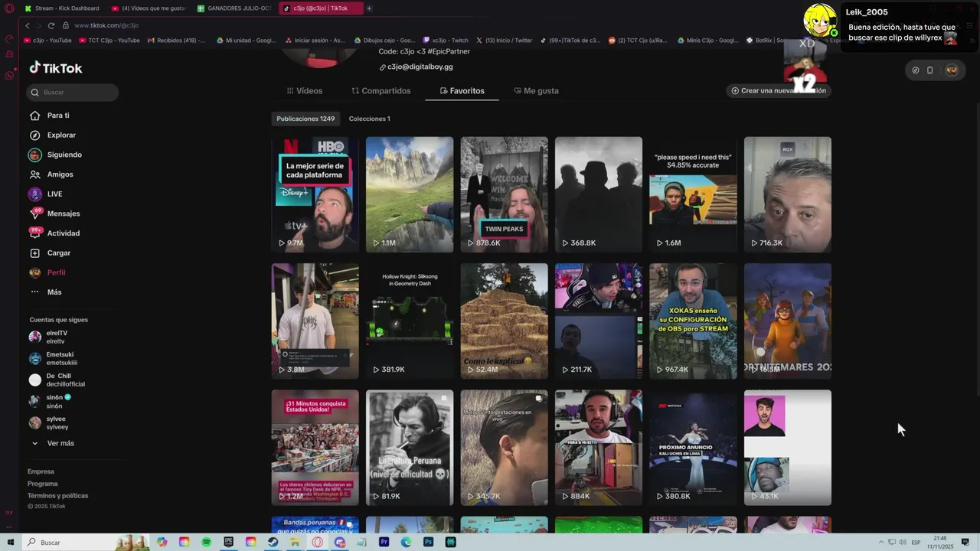Open the TWIN PEAKS video thumbnail
The image size is (980, 551).
pos(504,194)
